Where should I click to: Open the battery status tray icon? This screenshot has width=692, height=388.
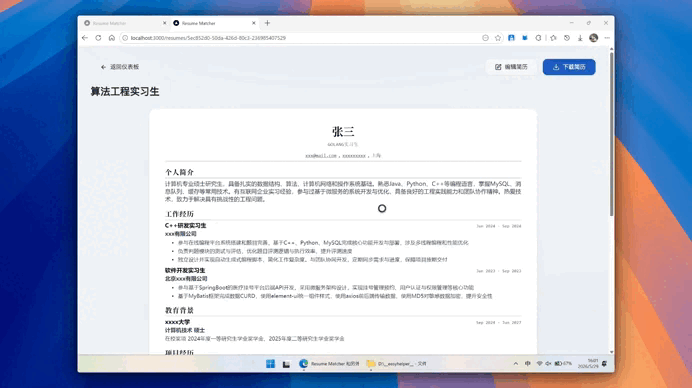pos(563,364)
